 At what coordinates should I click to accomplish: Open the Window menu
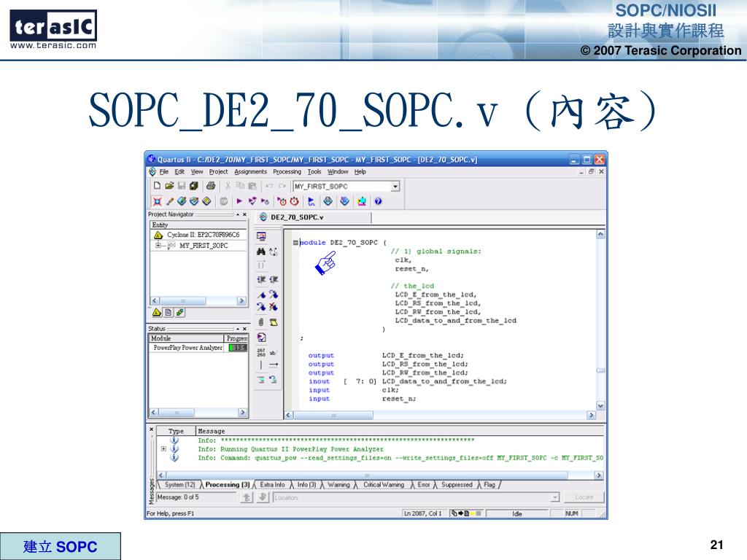(x=338, y=171)
